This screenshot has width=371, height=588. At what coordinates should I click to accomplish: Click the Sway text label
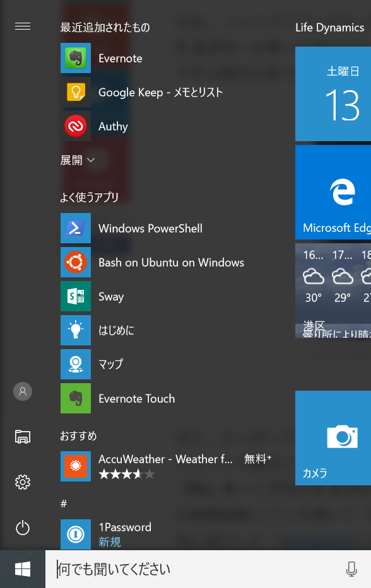click(x=111, y=297)
